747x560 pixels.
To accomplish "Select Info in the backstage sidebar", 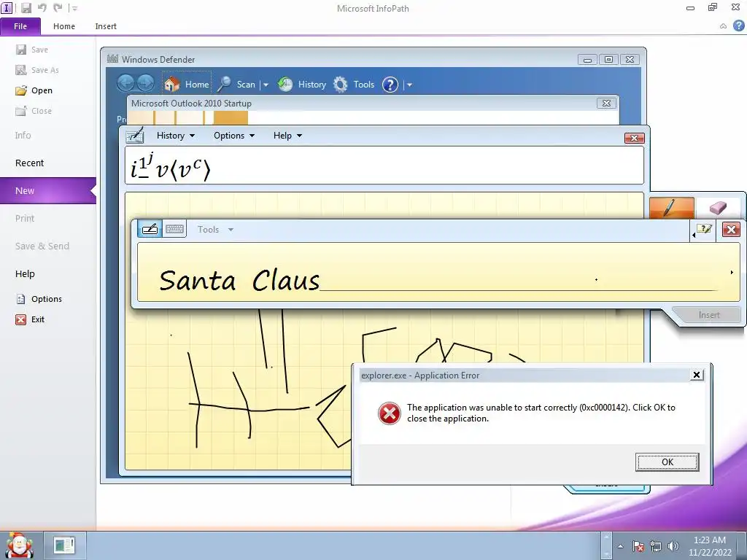I will 23,135.
